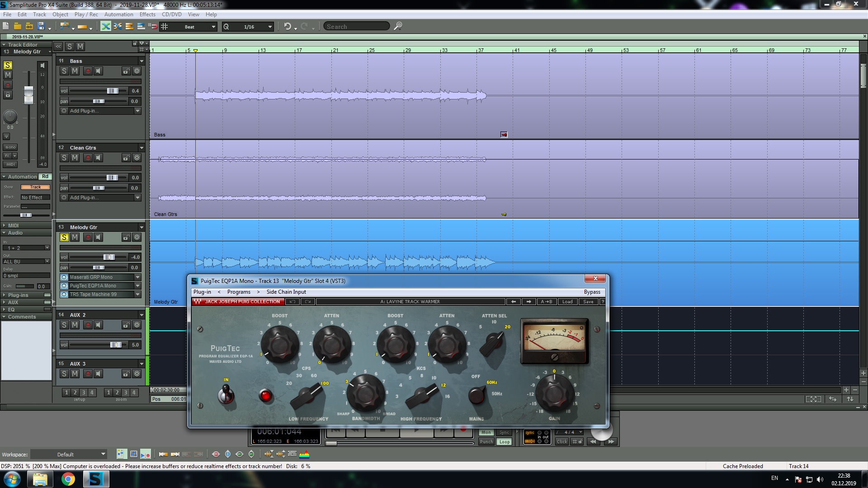
Task: Click the Save project icon in toolbar
Action: click(41, 26)
